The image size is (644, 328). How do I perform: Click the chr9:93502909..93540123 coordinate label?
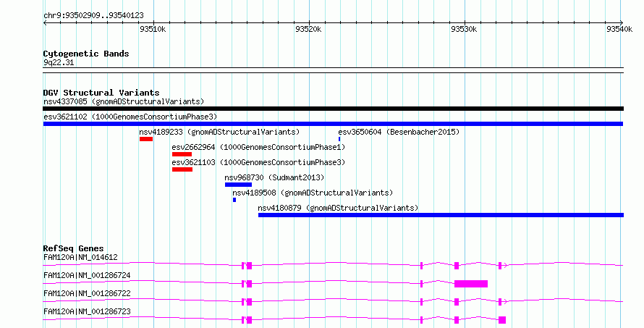pos(93,15)
